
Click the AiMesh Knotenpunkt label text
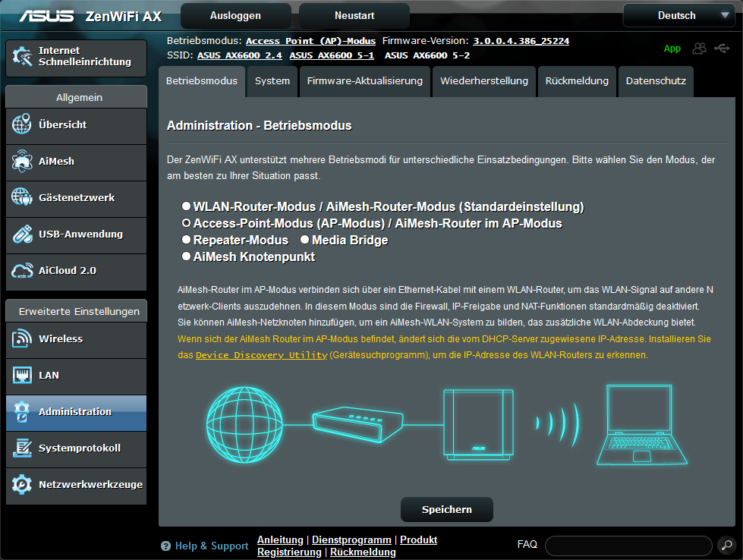pos(254,256)
